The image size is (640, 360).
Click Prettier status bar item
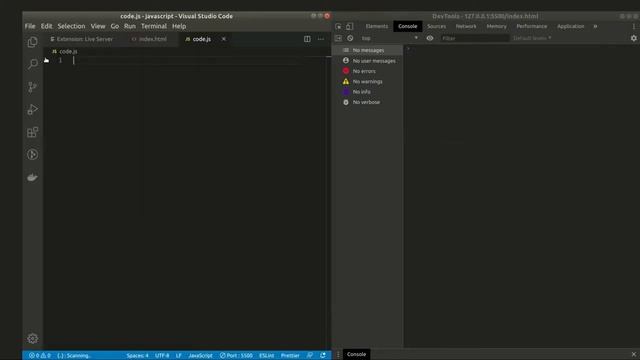coord(290,356)
